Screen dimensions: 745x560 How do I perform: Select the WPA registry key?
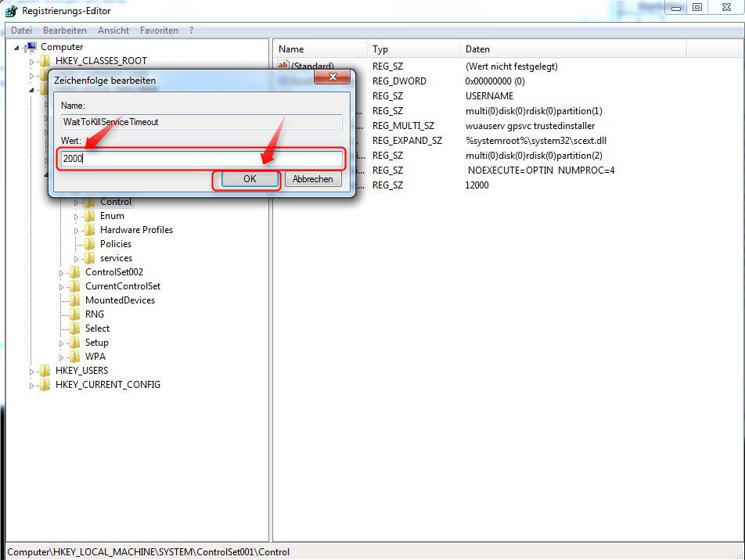click(x=95, y=357)
